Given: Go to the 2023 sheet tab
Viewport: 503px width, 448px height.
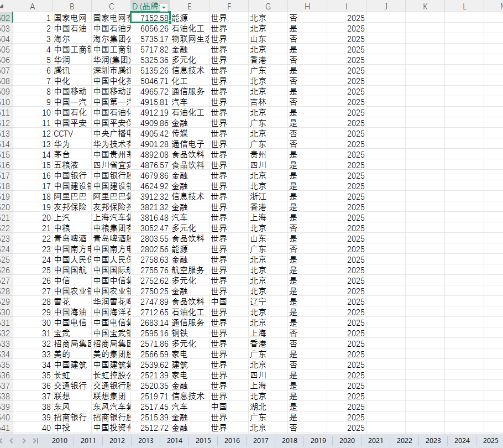Looking at the screenshot, I should [x=433, y=441].
